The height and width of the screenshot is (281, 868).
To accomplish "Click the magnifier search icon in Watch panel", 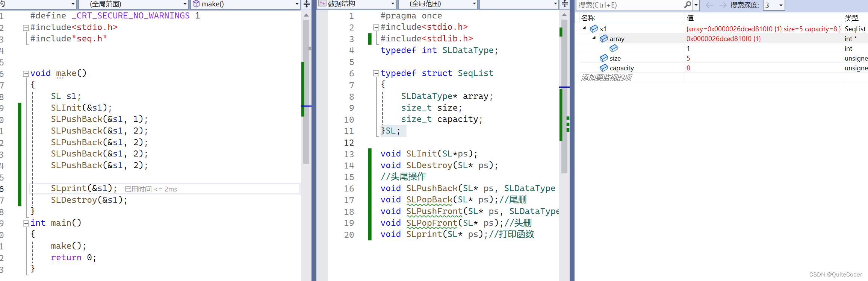I will point(687,5).
